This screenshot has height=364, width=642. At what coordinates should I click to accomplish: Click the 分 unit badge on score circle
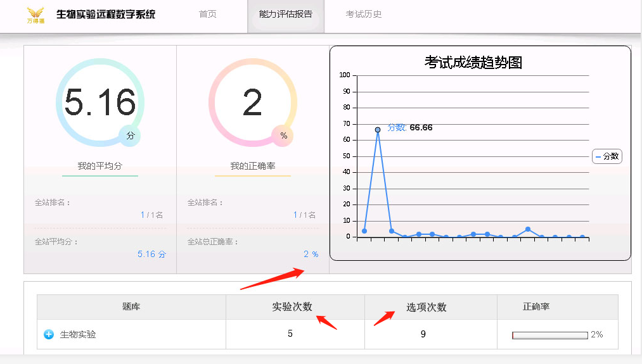(130, 135)
